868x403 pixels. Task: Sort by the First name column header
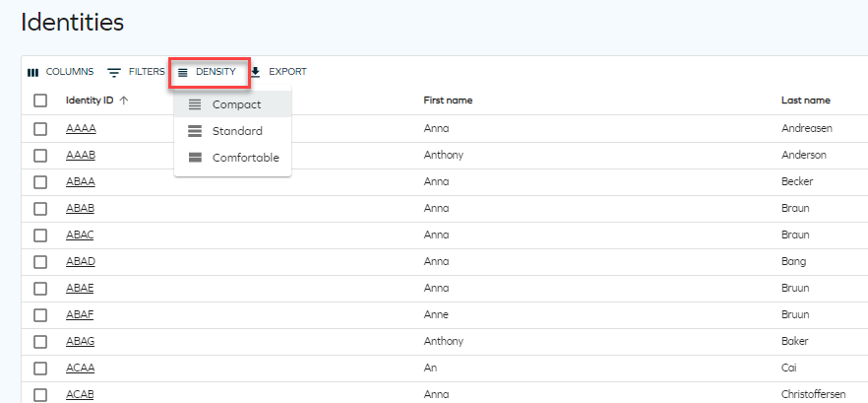click(x=448, y=101)
